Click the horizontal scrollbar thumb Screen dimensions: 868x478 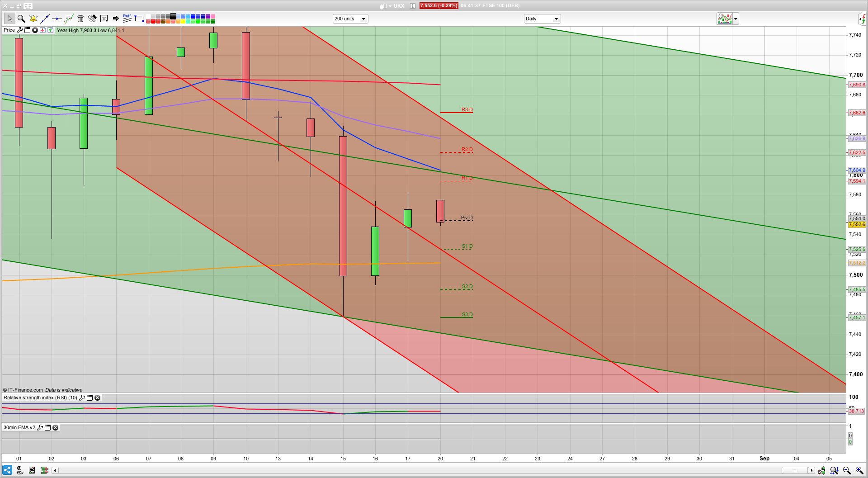[x=794, y=470]
